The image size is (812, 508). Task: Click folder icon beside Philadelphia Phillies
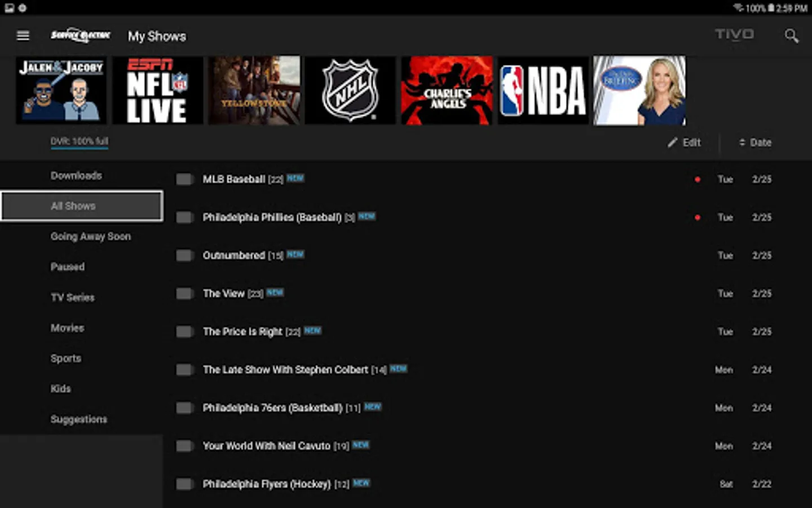(184, 217)
